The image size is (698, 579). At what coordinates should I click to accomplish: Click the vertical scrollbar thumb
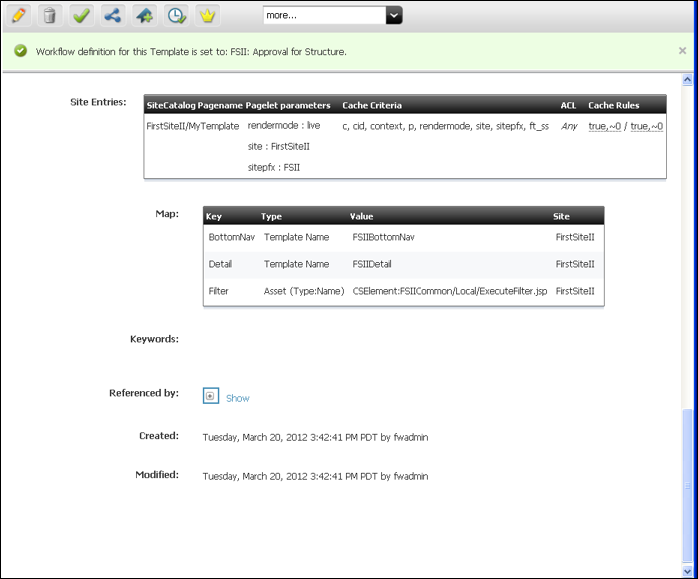[x=687, y=486]
